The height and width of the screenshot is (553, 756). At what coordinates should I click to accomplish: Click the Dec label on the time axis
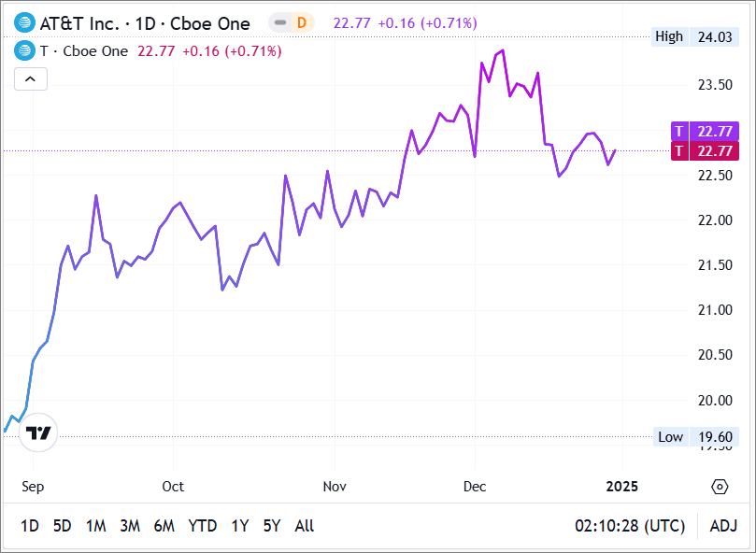(475, 487)
